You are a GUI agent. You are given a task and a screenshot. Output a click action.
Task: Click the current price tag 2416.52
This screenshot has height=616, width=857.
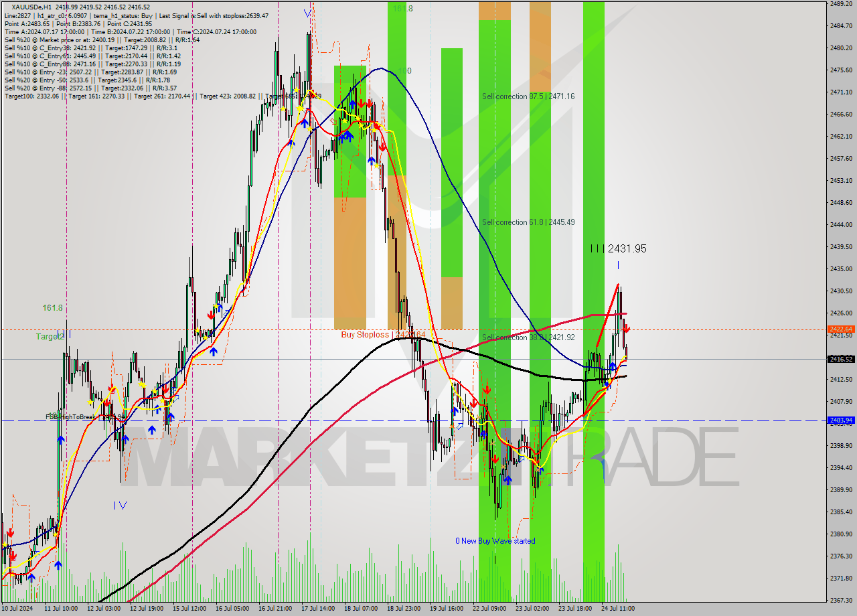pyautogui.click(x=841, y=360)
